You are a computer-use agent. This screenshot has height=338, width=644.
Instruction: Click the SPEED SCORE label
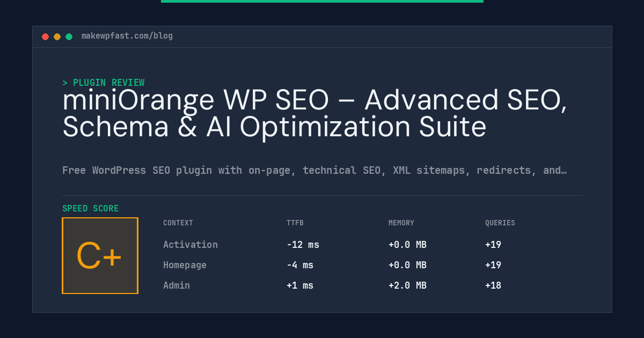(91, 208)
